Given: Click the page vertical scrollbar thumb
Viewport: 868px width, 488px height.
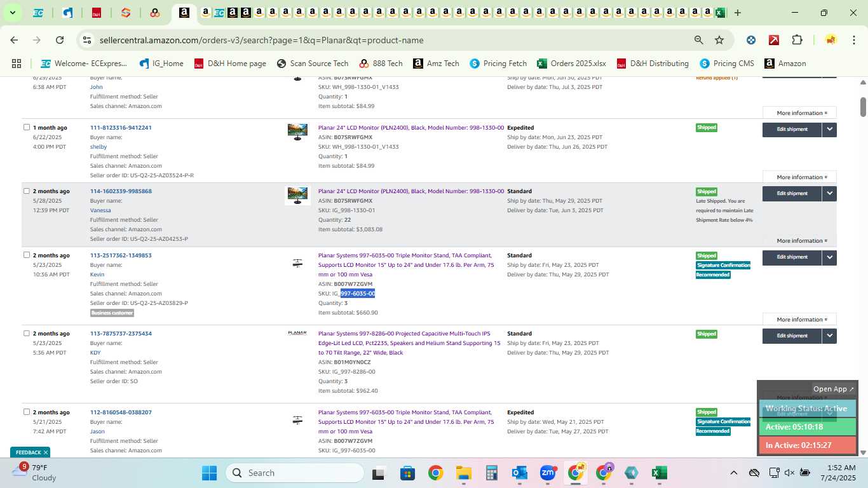Looking at the screenshot, I should point(863,107).
